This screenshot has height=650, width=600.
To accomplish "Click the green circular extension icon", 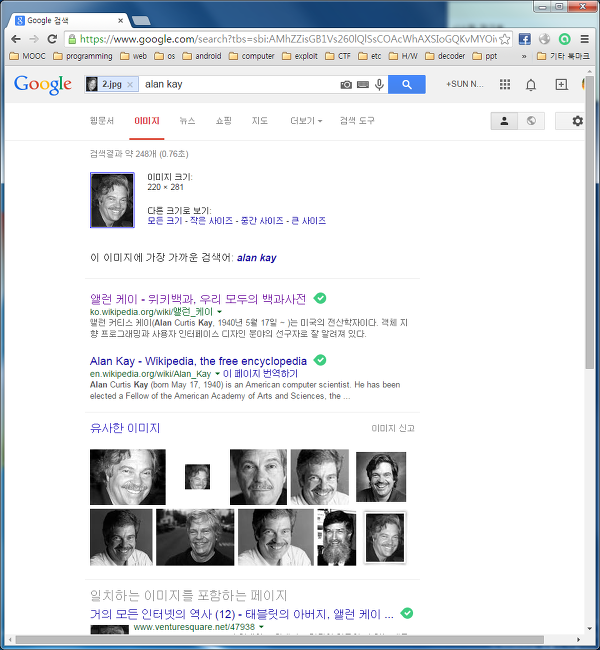I will tap(564, 39).
